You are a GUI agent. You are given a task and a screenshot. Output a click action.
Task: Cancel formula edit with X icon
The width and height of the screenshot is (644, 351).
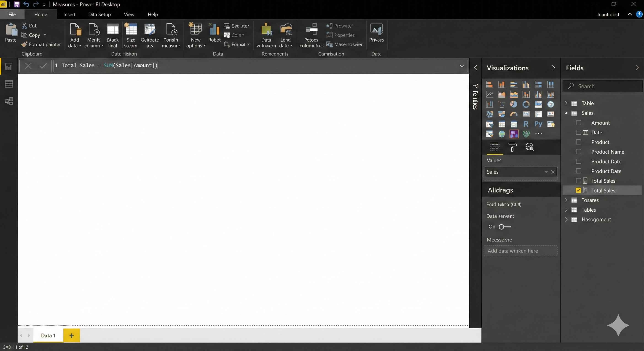pos(28,66)
